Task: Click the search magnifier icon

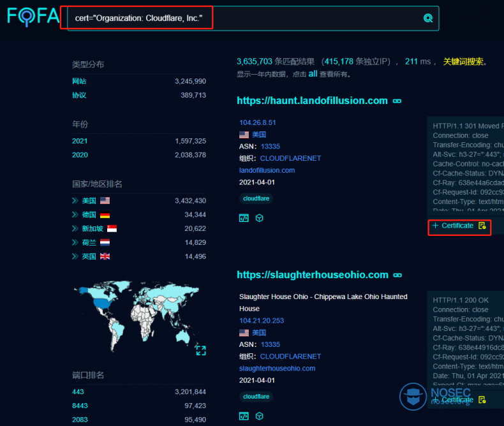Action: click(x=428, y=18)
